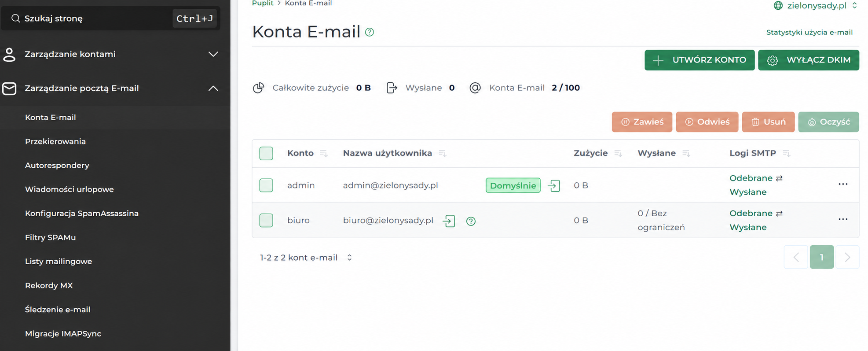
Task: Click the globe icon next to zielonysady.pl
Action: tap(778, 6)
